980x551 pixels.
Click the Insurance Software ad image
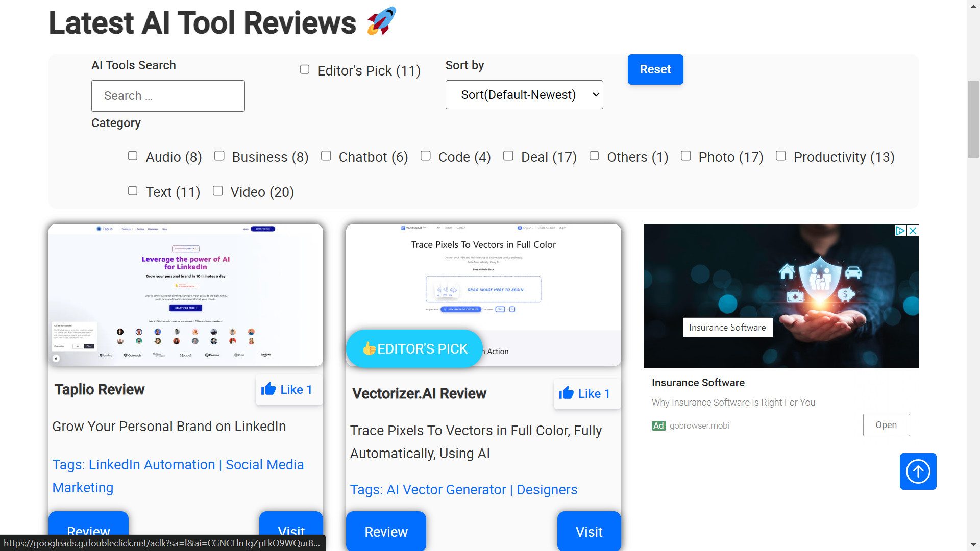click(x=781, y=296)
